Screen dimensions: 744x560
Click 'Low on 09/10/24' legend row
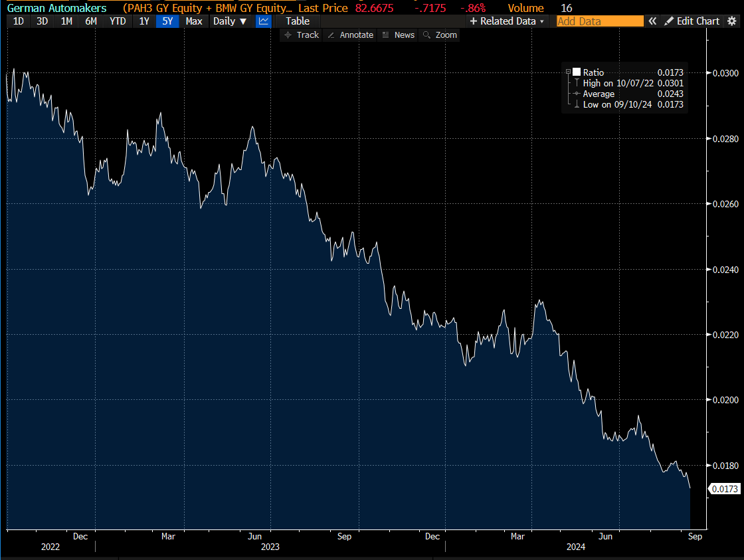click(x=628, y=104)
